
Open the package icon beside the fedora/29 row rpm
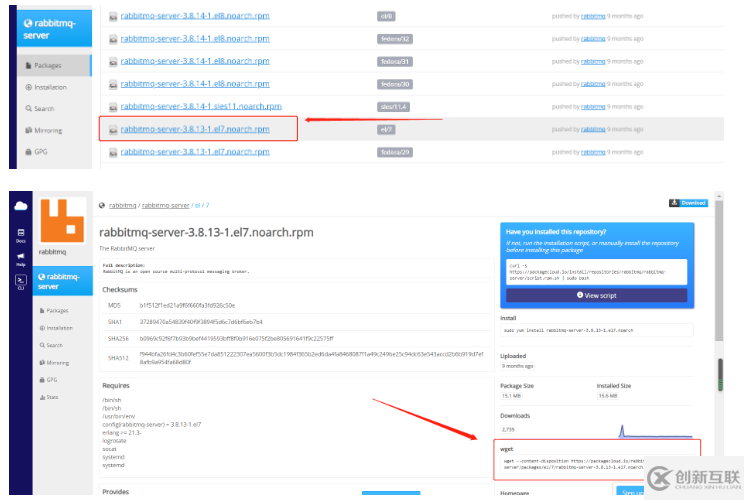pyautogui.click(x=113, y=153)
